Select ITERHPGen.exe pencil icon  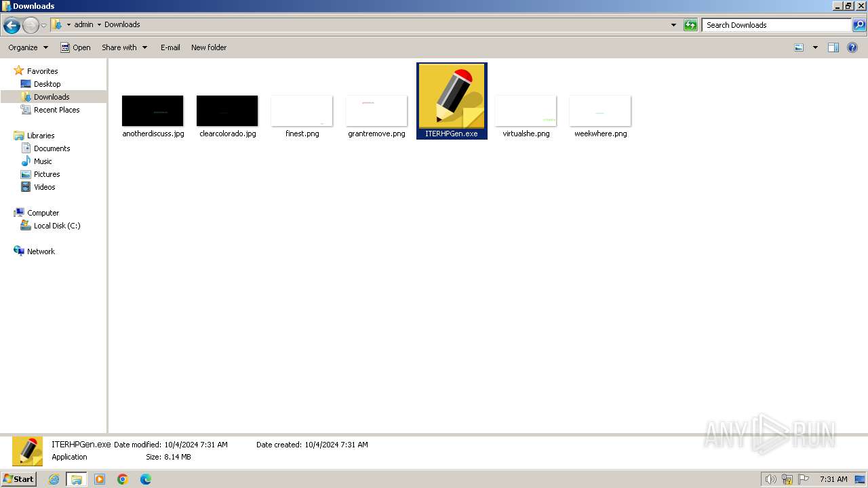pos(452,96)
